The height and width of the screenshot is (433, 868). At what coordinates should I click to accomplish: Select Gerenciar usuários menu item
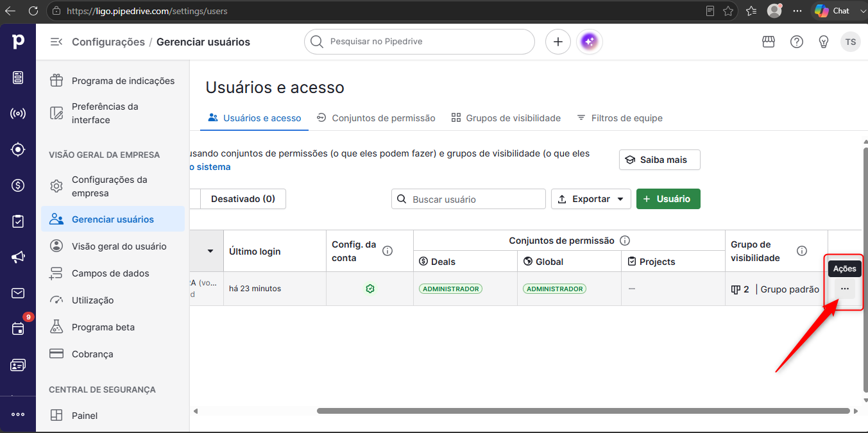coord(113,219)
